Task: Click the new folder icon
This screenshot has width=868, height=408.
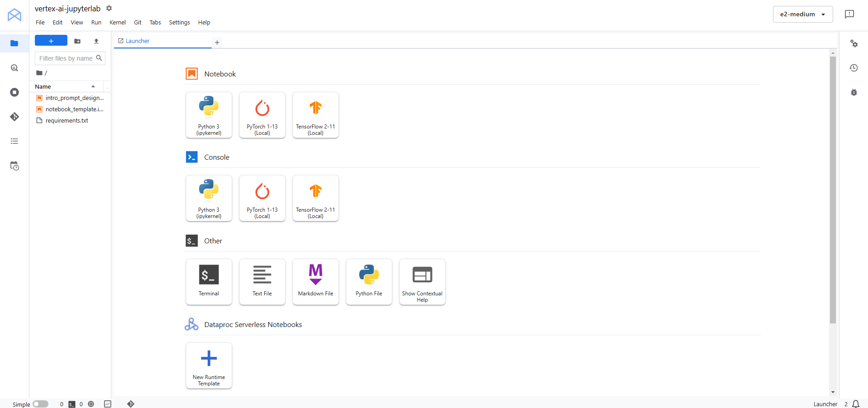Action: pyautogui.click(x=77, y=41)
